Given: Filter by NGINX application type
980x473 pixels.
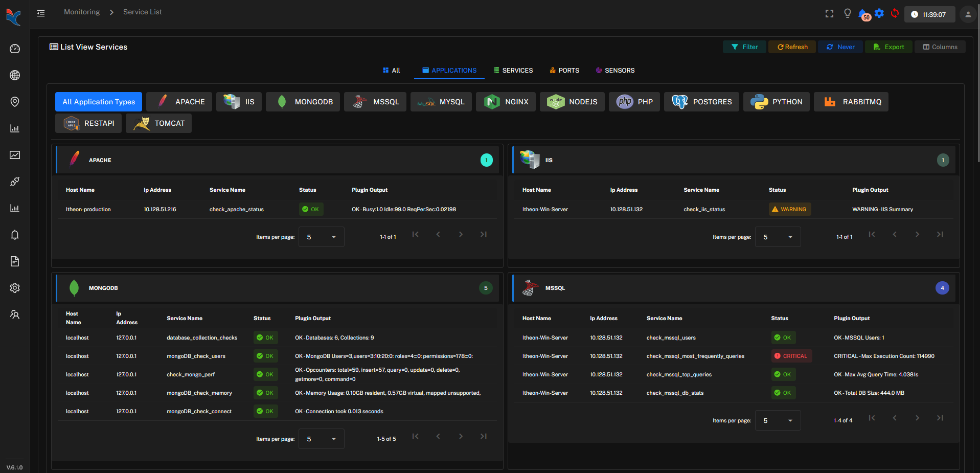Looking at the screenshot, I should point(506,102).
